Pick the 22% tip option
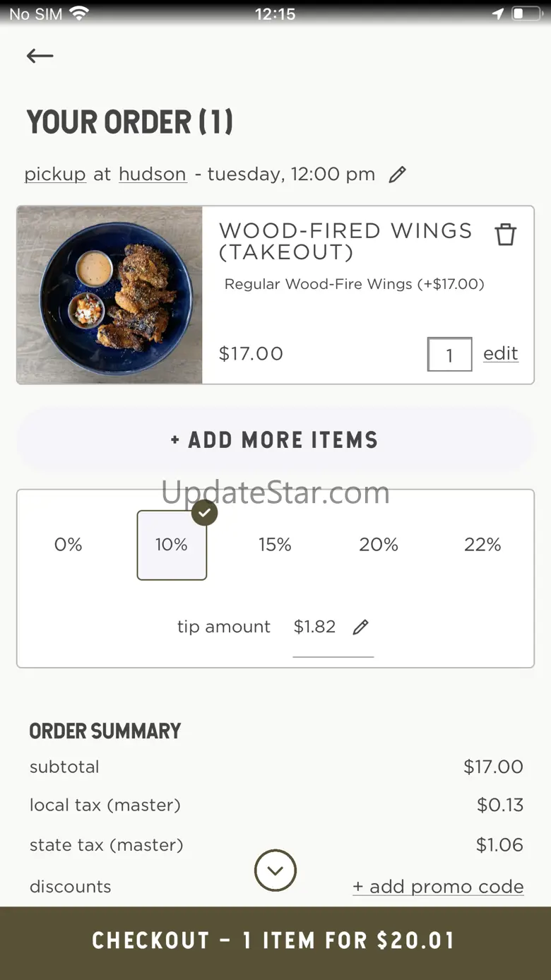The width and height of the screenshot is (551, 980). point(482,545)
